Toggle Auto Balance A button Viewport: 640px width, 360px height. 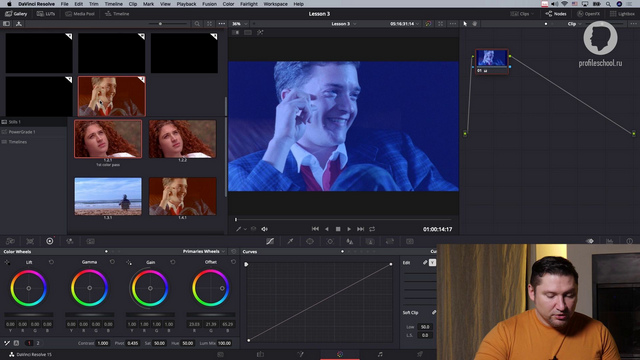(x=16, y=343)
